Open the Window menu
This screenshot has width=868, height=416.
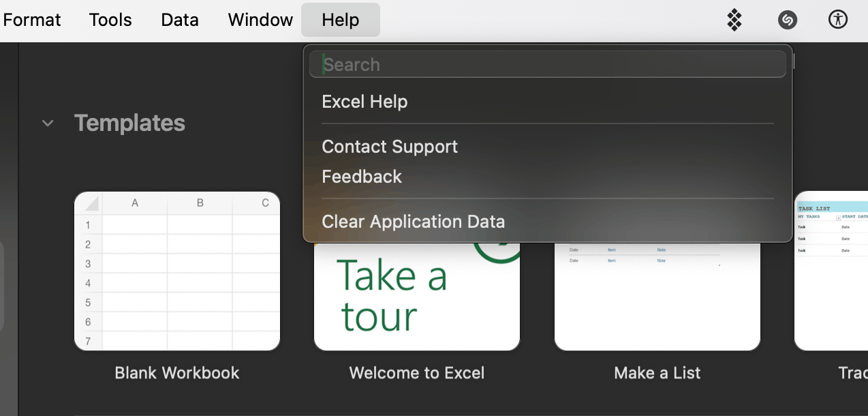(x=260, y=20)
